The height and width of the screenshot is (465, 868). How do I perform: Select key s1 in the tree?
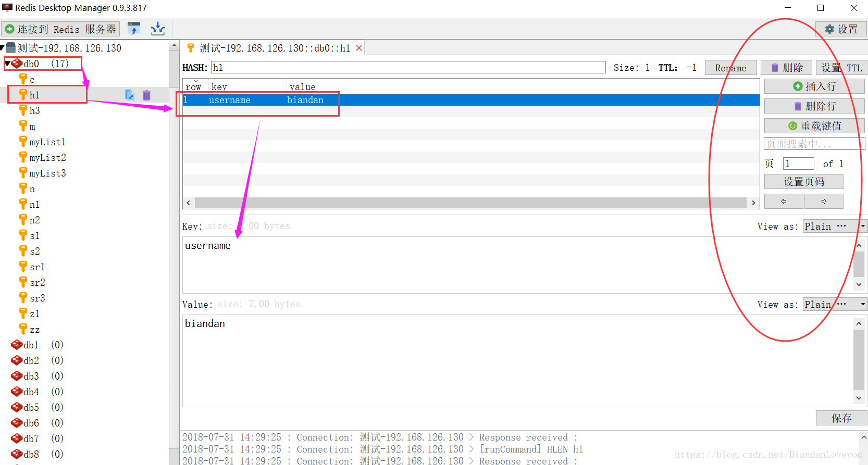pyautogui.click(x=35, y=235)
